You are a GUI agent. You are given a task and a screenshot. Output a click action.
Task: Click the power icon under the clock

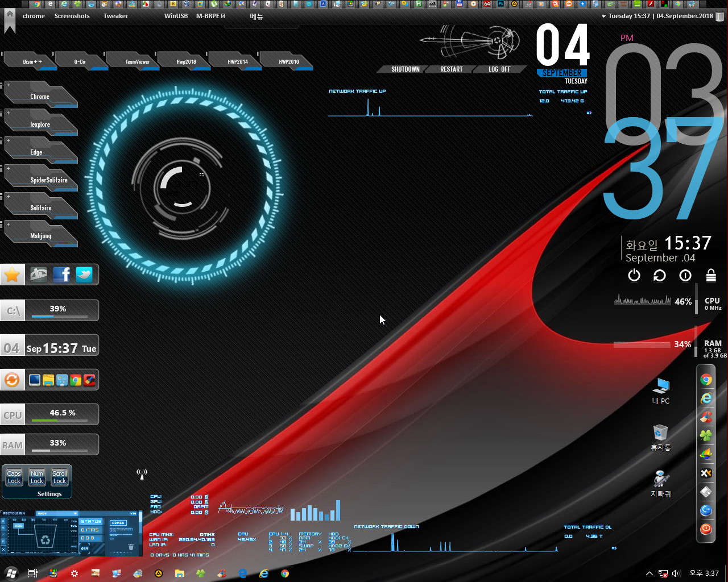click(634, 275)
